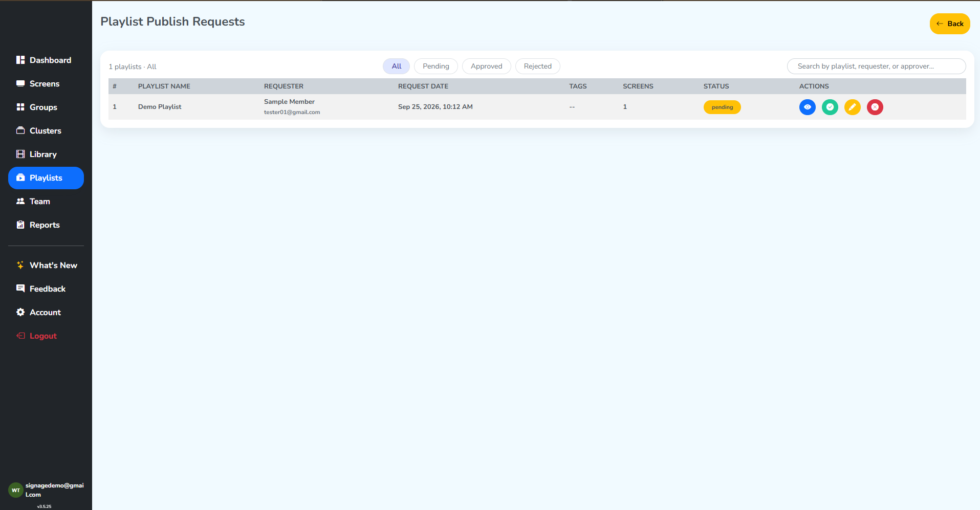Viewport: 980px width, 510px height.
Task: Click the Sep 25, 2026 request date
Action: pos(435,106)
